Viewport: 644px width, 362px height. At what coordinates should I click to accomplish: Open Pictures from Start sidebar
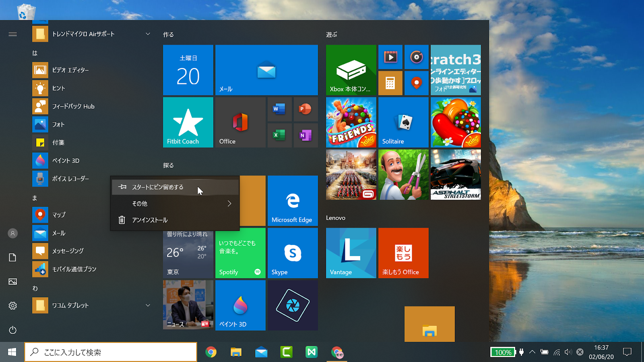click(x=13, y=282)
